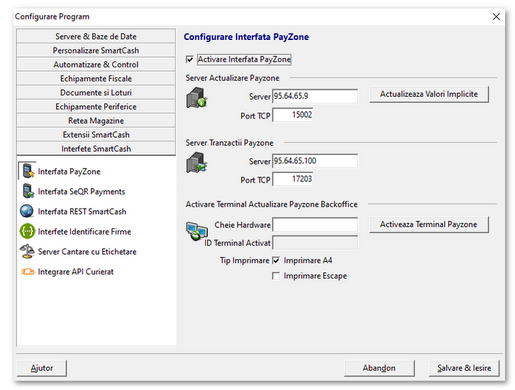The width and height of the screenshot is (515, 390).
Task: Open the Documente si Loturi section
Action: [96, 92]
